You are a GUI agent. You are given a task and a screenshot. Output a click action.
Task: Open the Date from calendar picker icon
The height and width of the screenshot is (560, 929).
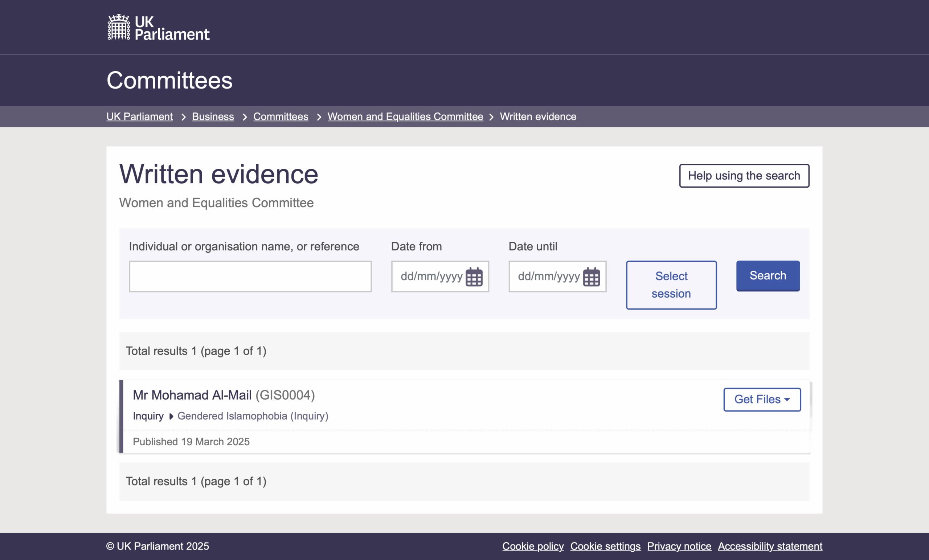[x=474, y=277]
